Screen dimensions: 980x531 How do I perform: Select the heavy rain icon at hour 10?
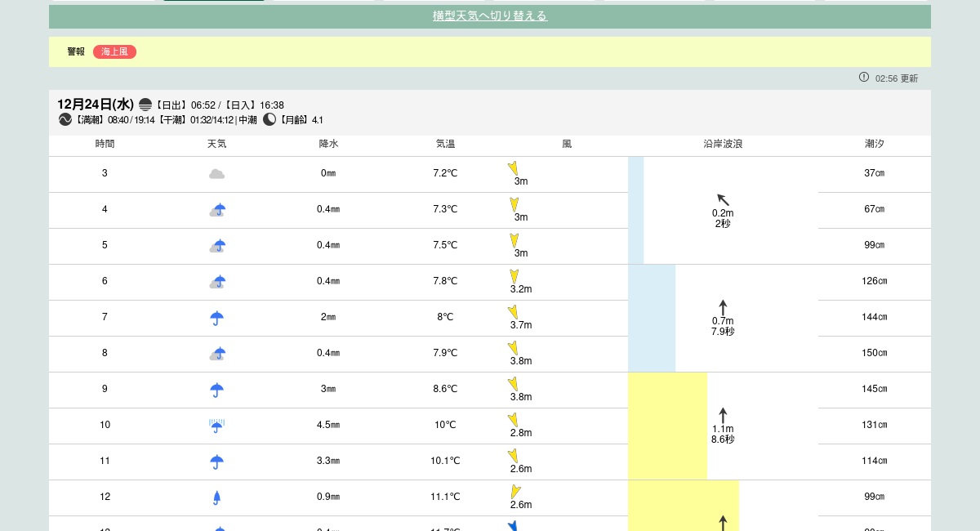point(216,426)
